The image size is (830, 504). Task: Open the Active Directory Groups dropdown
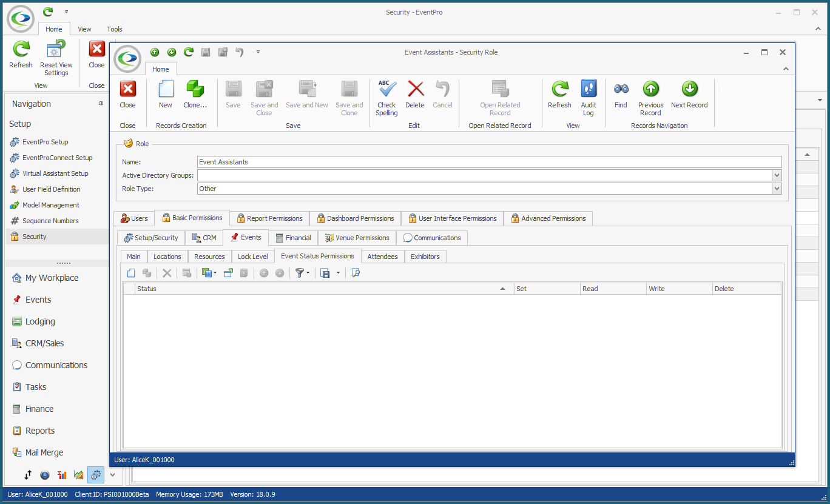coord(777,175)
